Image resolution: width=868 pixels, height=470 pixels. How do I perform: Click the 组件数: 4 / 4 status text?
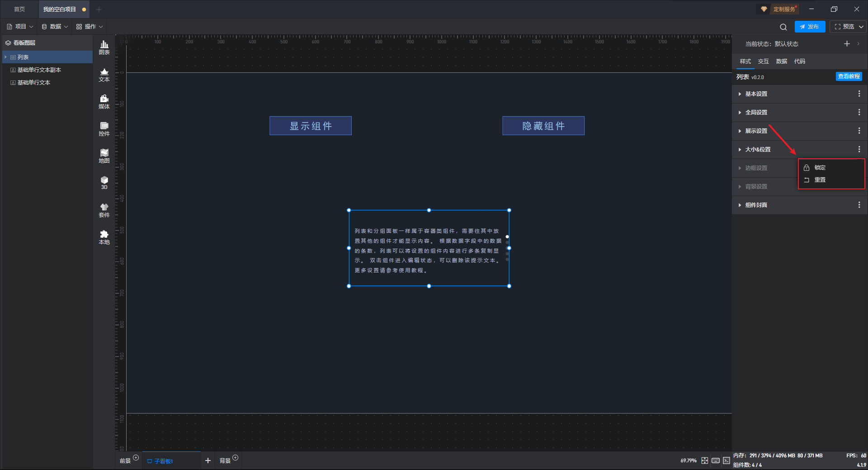point(748,465)
